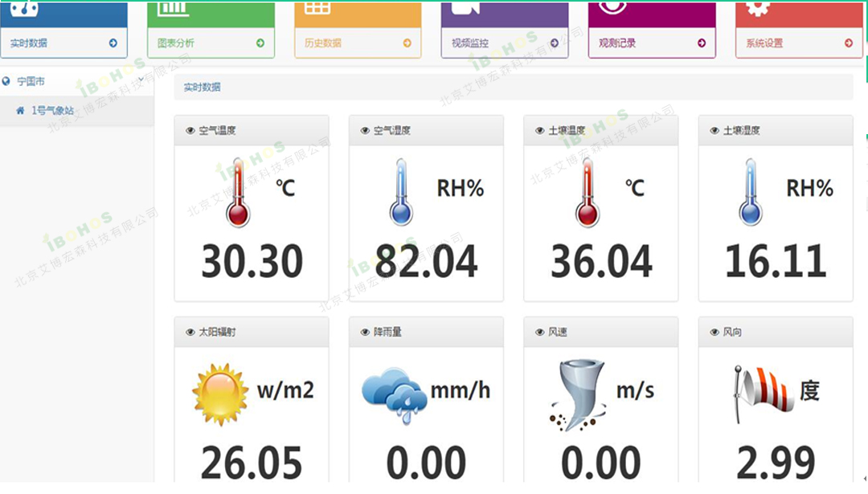Toggle the eye icon beside 空气温度
The height and width of the screenshot is (494, 868).
[190, 130]
